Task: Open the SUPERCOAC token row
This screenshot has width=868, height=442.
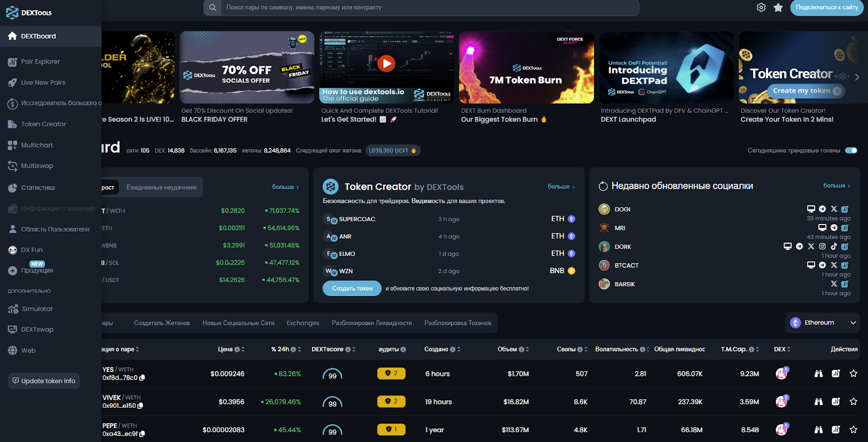Action: pos(449,219)
